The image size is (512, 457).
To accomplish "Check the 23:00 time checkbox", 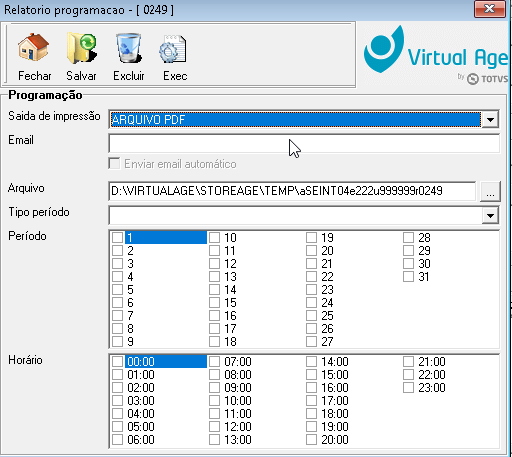I will point(408,388).
